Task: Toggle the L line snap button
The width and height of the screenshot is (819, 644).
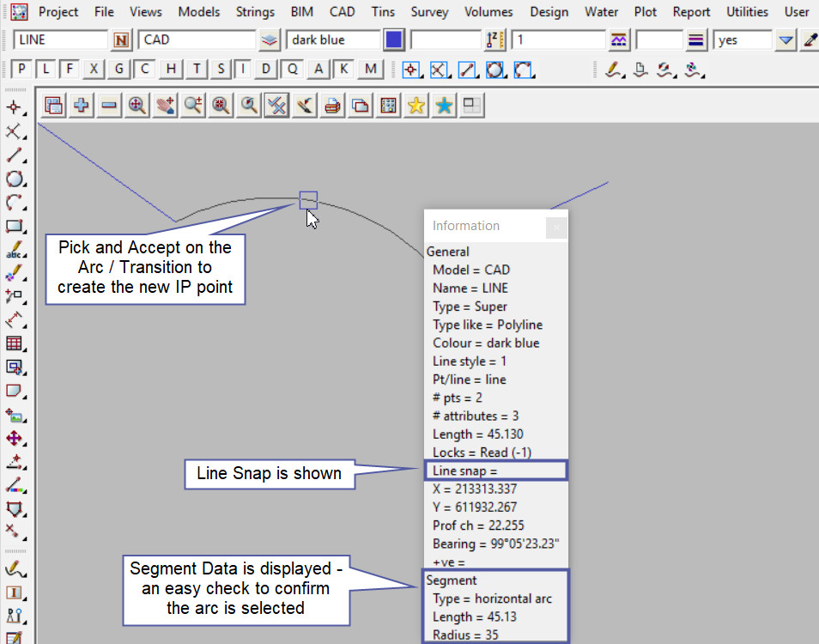Action: tap(45, 70)
